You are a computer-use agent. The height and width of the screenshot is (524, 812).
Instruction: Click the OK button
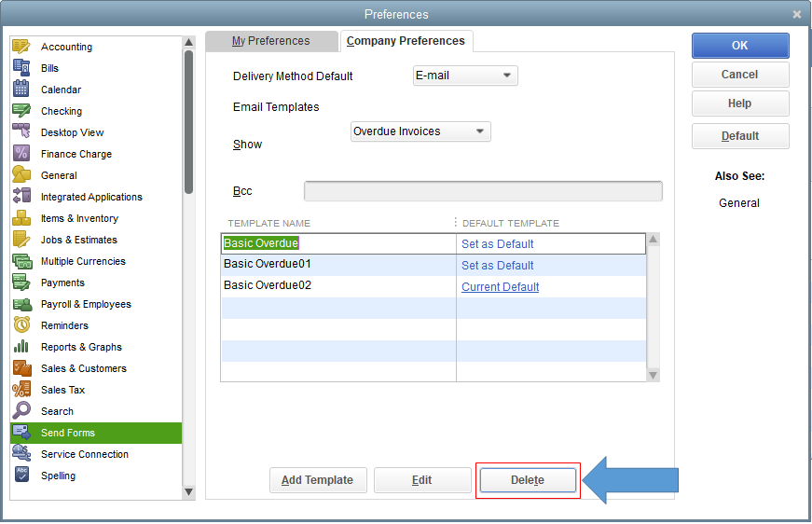coord(740,46)
